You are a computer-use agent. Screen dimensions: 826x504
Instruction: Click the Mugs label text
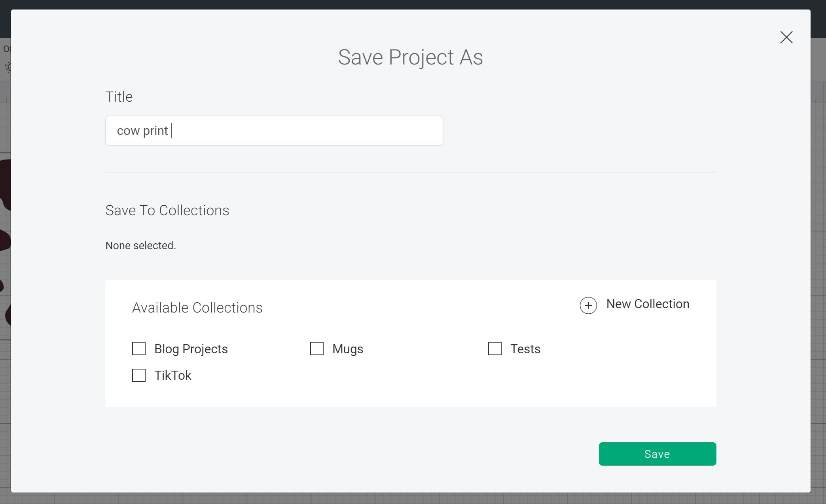(348, 349)
